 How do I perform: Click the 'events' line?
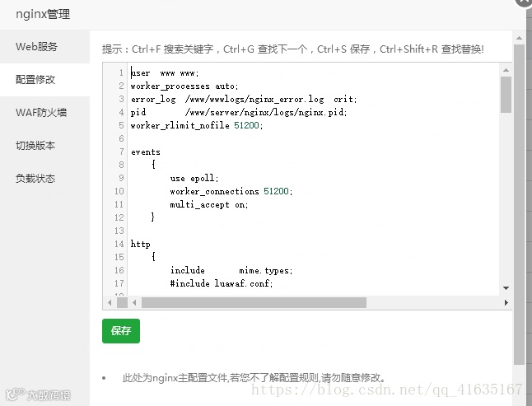145,152
